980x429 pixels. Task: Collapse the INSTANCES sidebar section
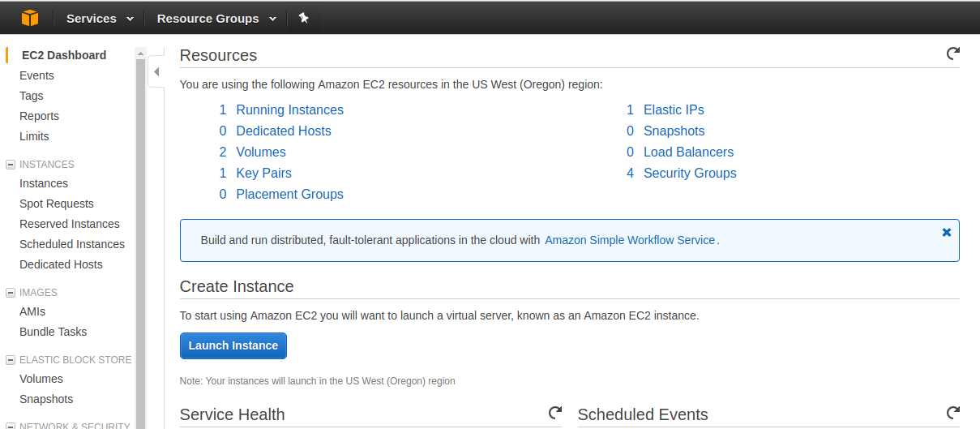coord(11,164)
